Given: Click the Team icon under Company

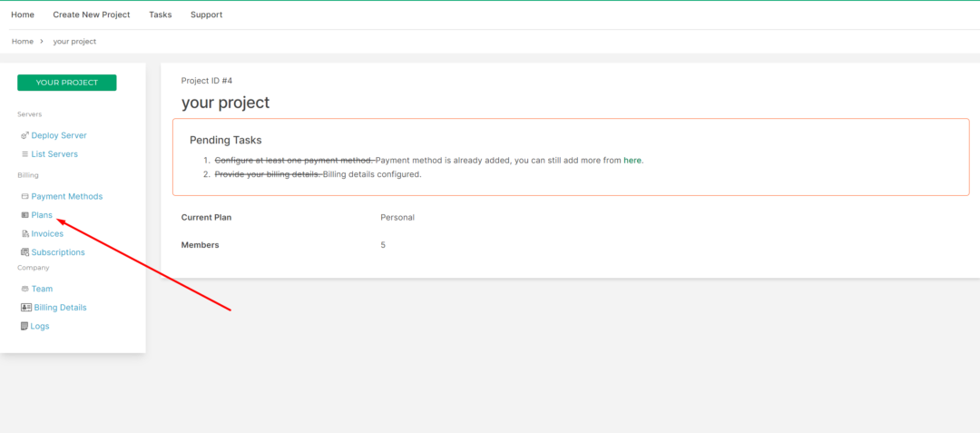Looking at the screenshot, I should 24,289.
